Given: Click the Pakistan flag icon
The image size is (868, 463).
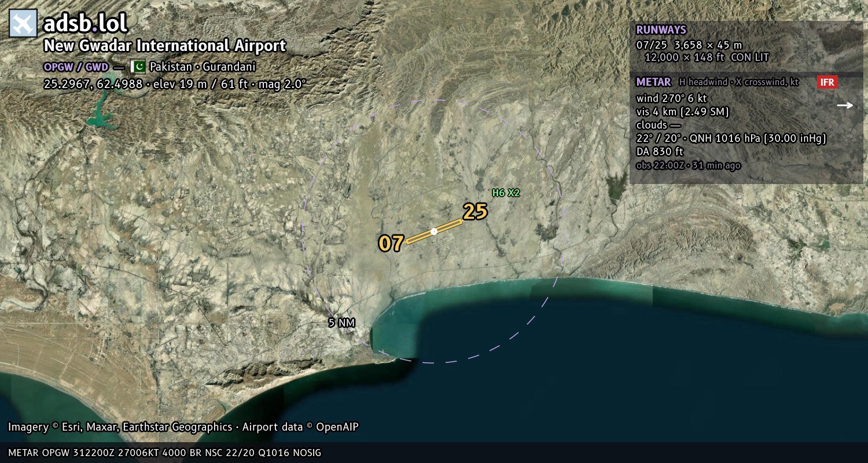Looking at the screenshot, I should pyautogui.click(x=137, y=67).
